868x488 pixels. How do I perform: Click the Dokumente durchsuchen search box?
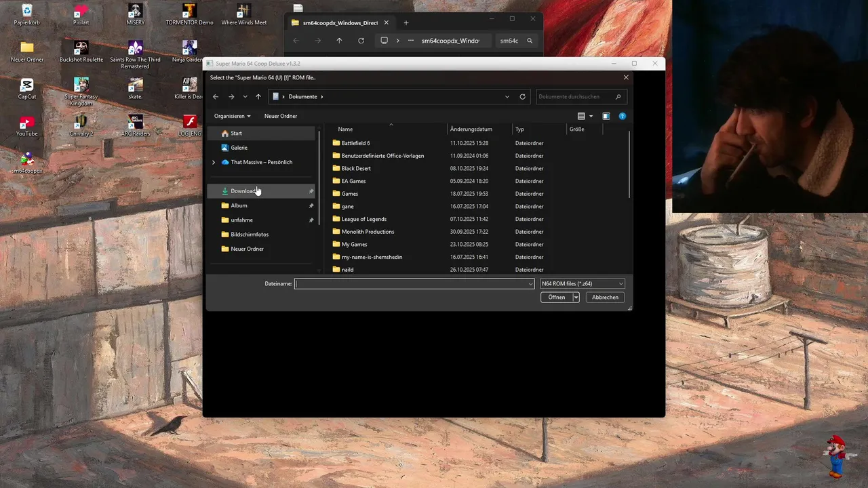[581, 97]
